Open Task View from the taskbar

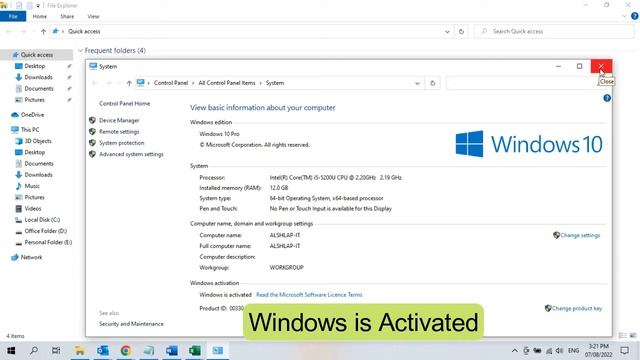point(56,351)
